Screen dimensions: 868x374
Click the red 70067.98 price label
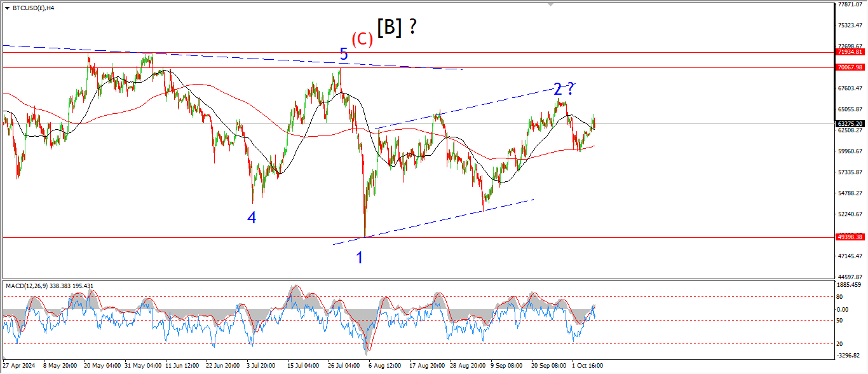[850, 67]
